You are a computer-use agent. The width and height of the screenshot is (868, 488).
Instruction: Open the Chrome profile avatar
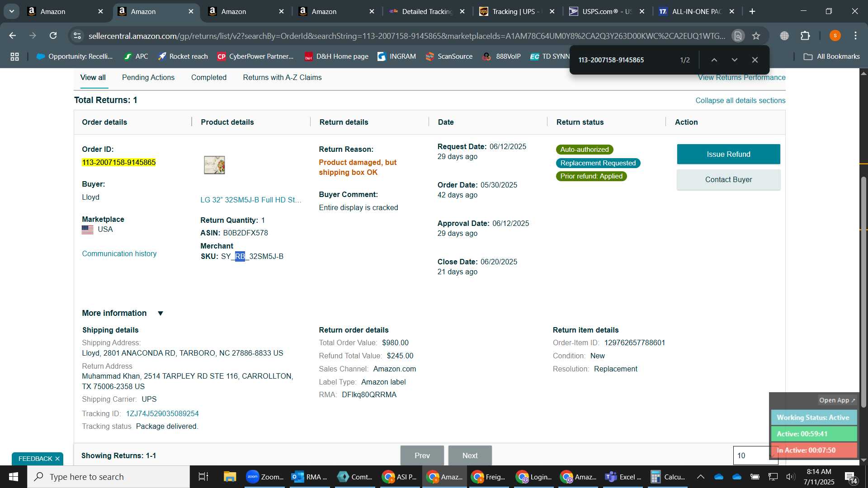835,36
